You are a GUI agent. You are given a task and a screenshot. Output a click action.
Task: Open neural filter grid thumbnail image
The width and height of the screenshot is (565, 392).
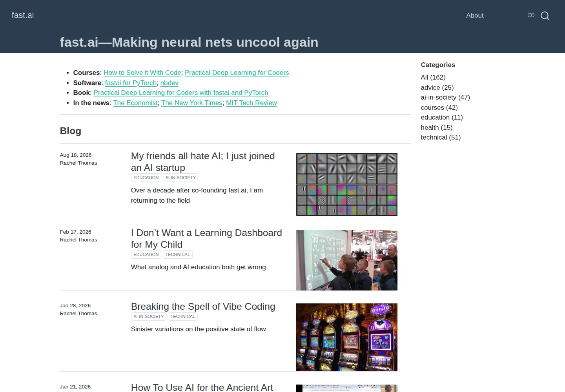coord(347,185)
